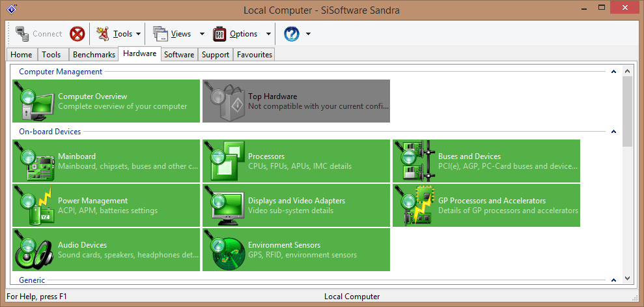Click 'For Help, press F1' status text

tap(36, 297)
